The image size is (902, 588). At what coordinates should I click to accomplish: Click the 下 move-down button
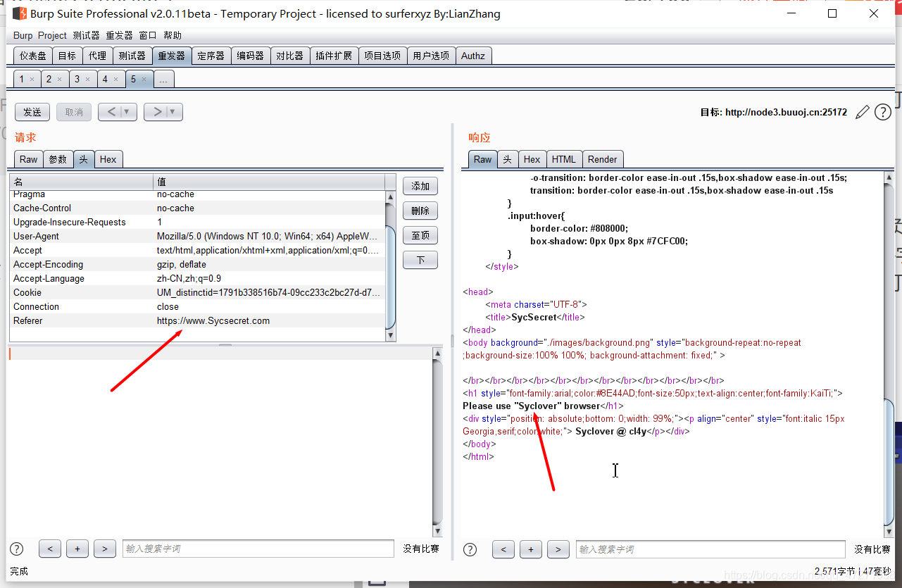coord(420,260)
